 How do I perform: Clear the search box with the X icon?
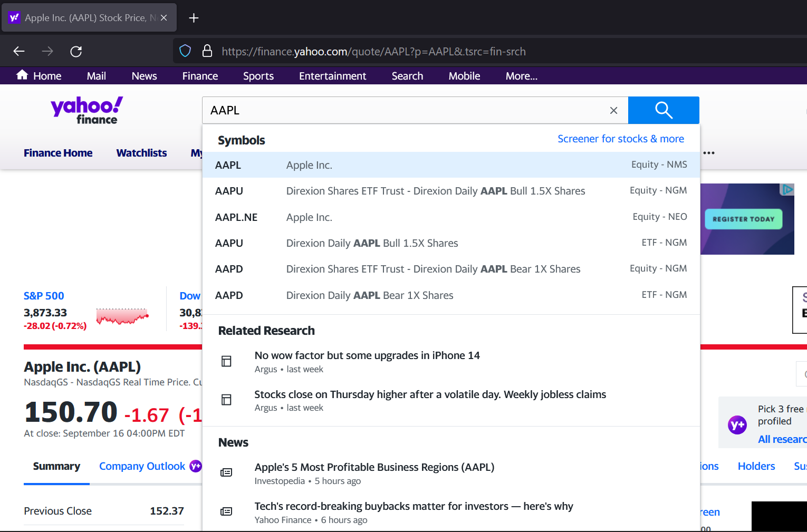pos(613,110)
